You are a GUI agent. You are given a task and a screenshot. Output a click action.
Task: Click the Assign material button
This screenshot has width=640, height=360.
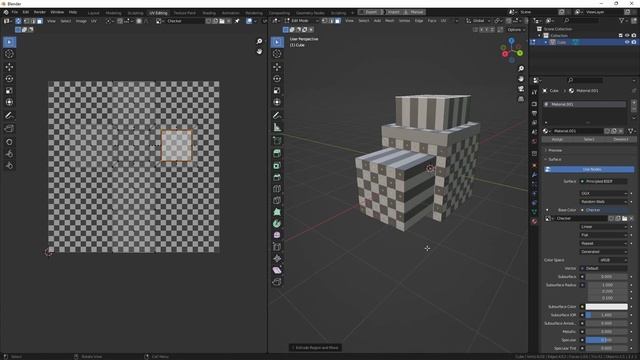click(557, 140)
